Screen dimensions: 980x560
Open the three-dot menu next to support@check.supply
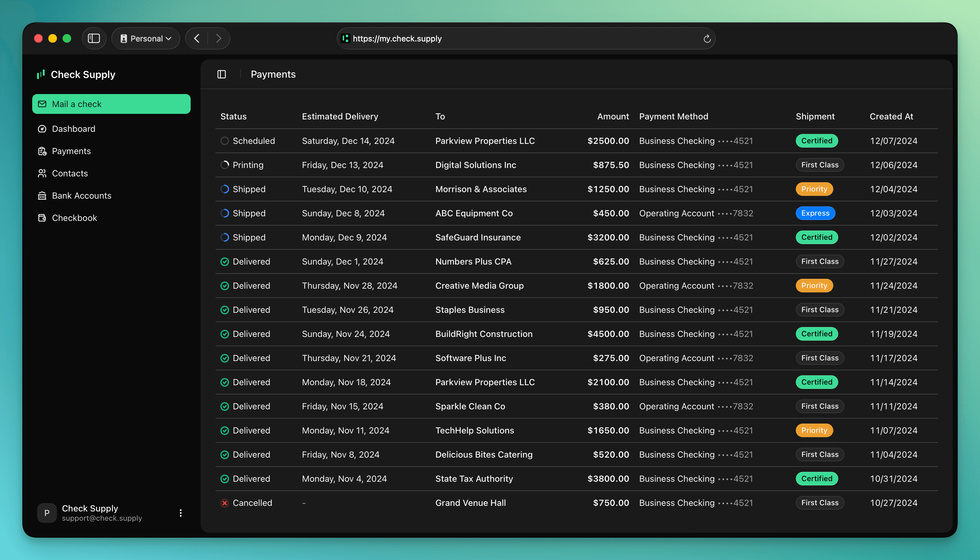pos(180,513)
